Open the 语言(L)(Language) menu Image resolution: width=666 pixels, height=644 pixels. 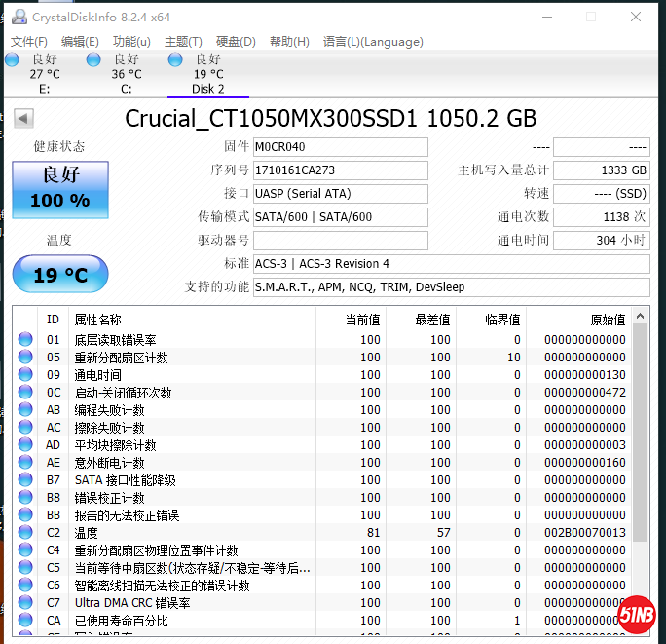point(373,42)
